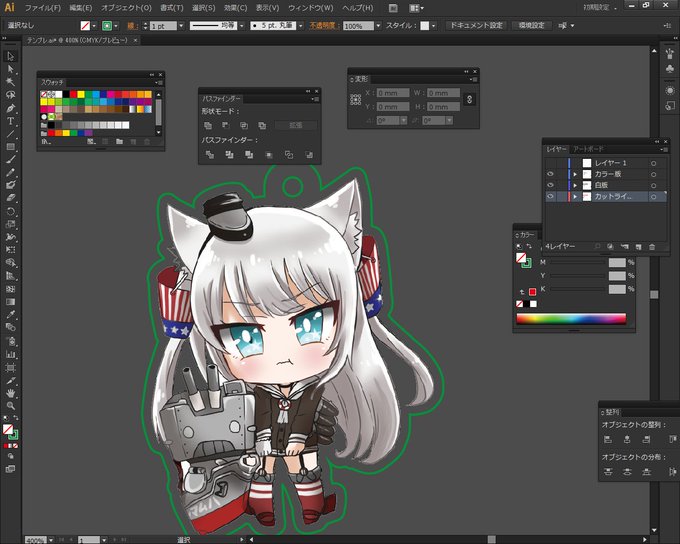Select the Line Segment tool

[x=10, y=134]
